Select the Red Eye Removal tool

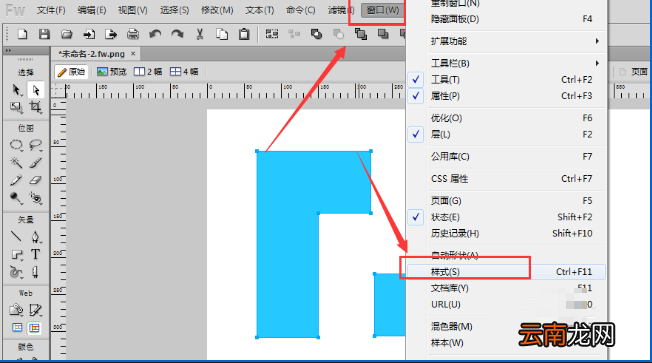36,198
